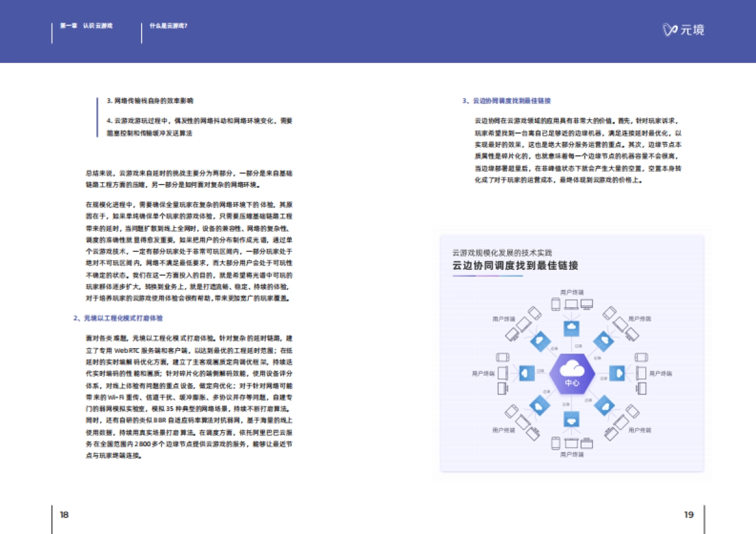Click the desktop monitor icon in top user cluster
This screenshot has height=534, width=756.
(587, 305)
